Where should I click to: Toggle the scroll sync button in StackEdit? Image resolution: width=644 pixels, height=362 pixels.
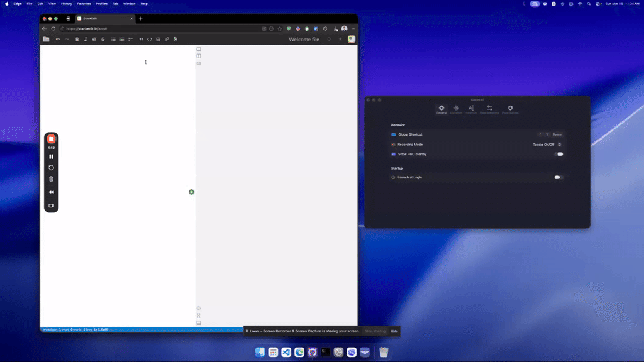(199, 315)
